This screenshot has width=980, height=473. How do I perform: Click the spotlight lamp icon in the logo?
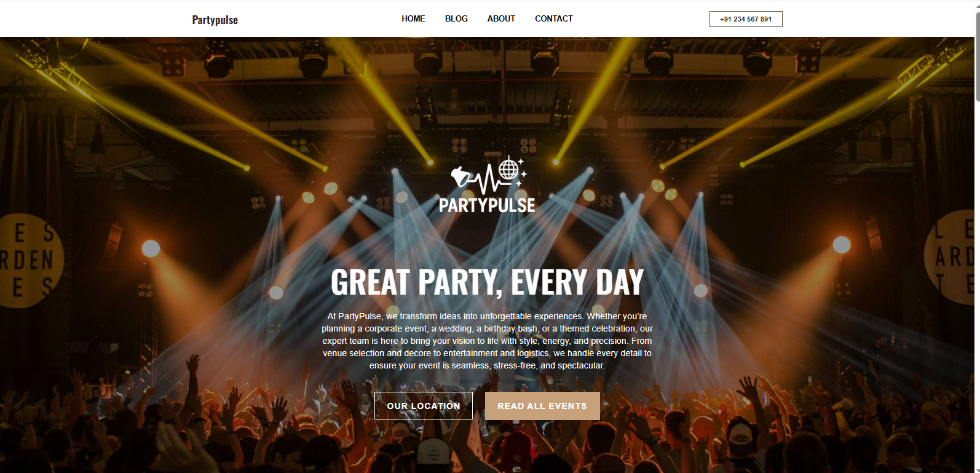click(461, 177)
